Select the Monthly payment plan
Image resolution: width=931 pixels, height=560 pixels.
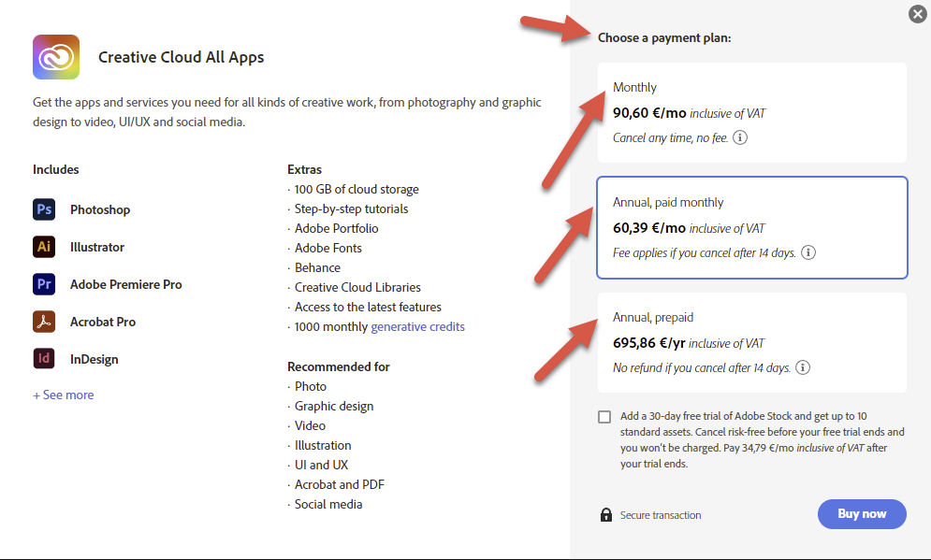(751, 112)
